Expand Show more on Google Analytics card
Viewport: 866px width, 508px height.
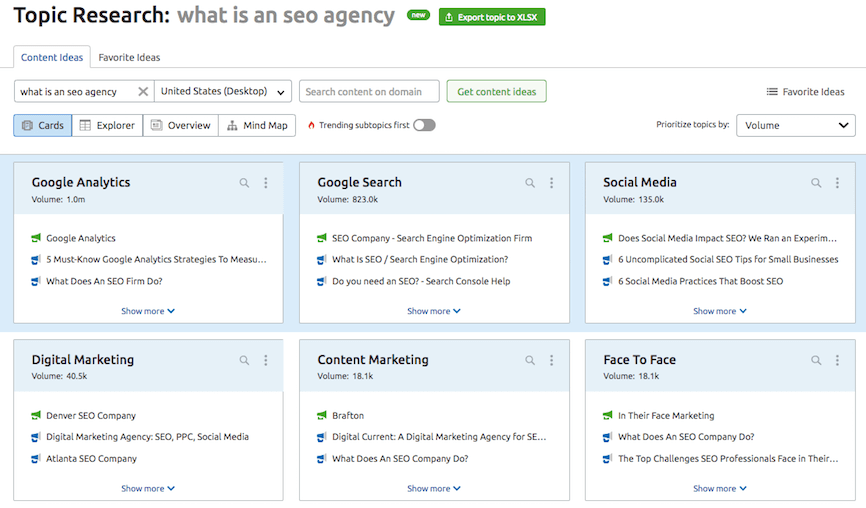click(148, 311)
